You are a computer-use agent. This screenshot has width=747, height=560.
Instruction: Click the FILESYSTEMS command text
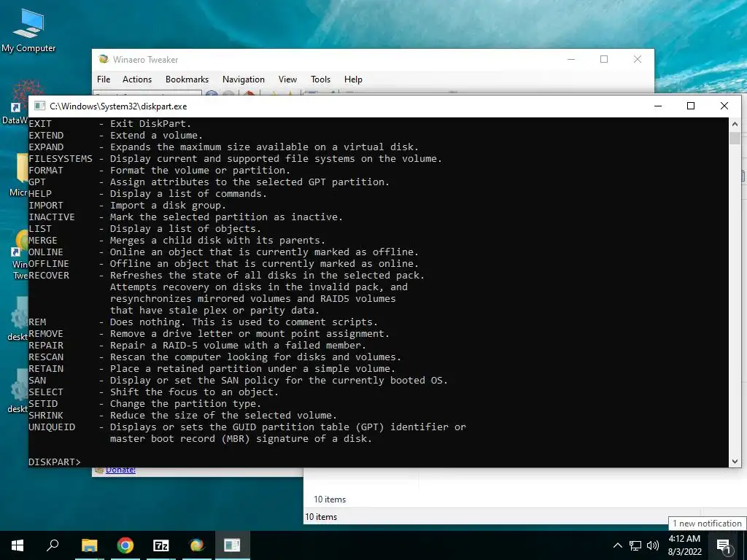(x=61, y=158)
